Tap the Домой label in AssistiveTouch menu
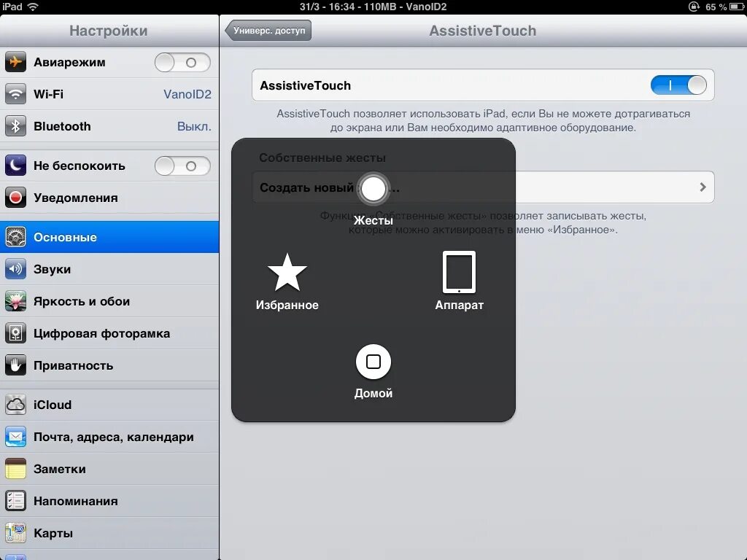The image size is (747, 560). 373,393
